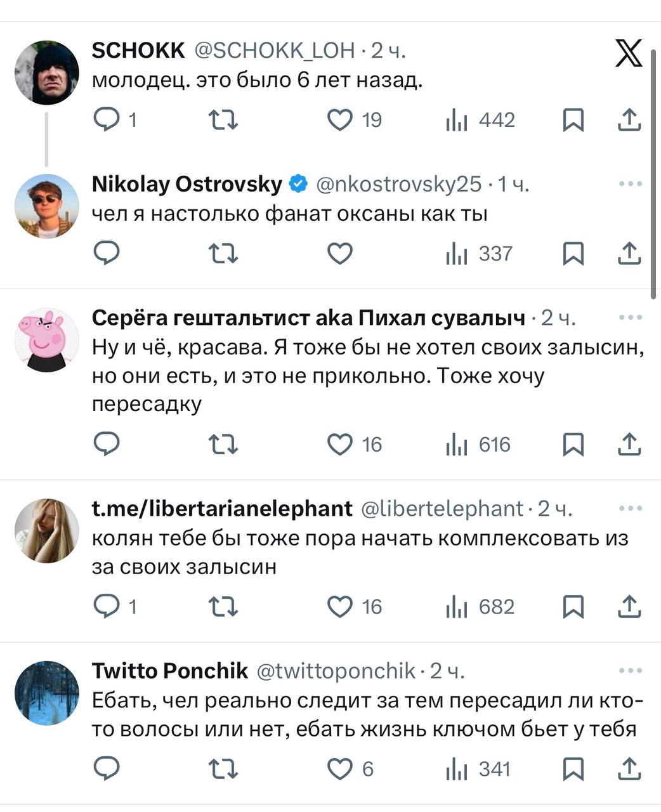The height and width of the screenshot is (812, 661).
Task: Open the Peppa Pig avatar profile
Action: (x=46, y=339)
